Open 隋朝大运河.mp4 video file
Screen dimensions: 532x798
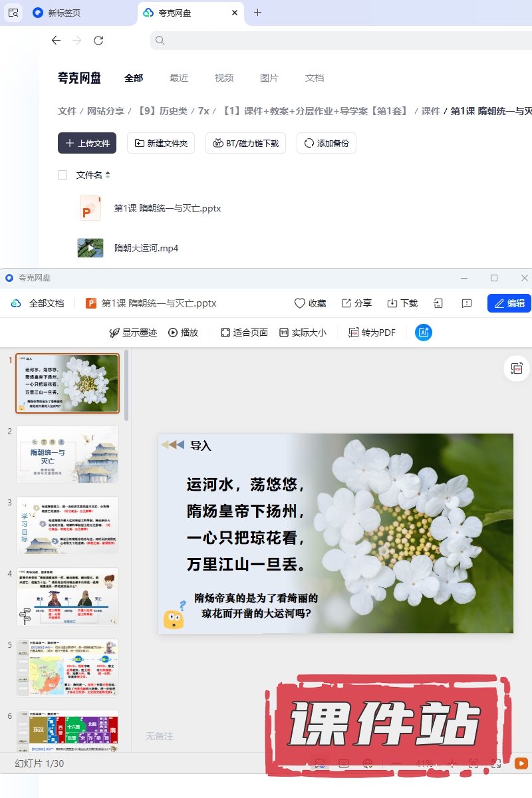point(146,248)
